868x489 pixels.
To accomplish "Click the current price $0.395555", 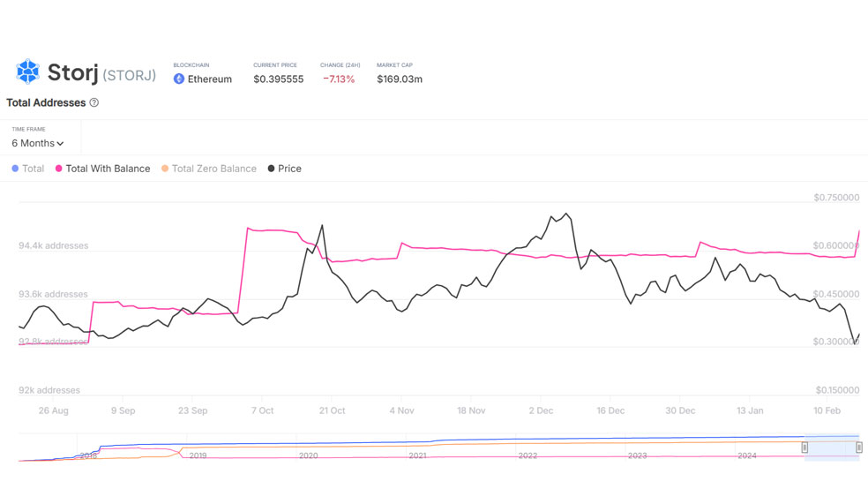I will point(279,79).
